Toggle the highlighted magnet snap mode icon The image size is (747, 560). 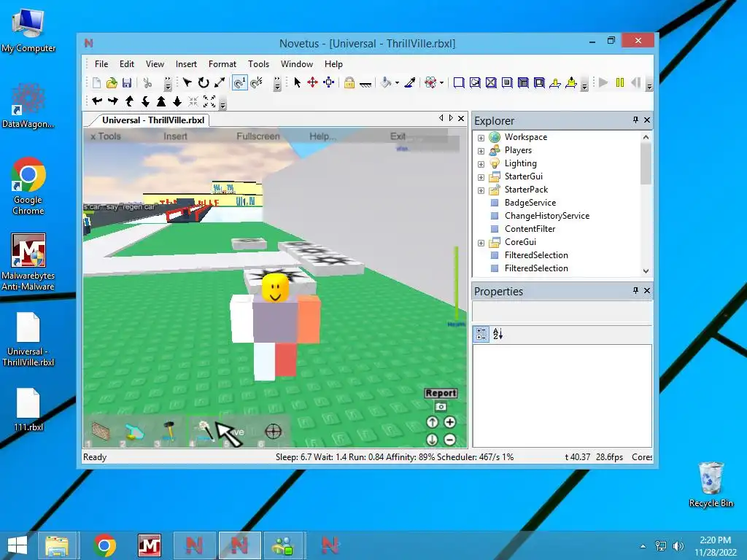[239, 83]
